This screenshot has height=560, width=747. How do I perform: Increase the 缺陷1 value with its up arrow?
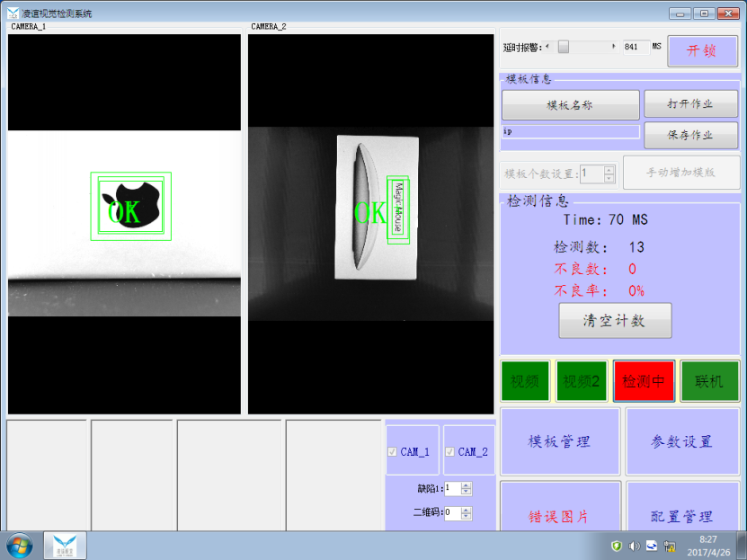465,484
